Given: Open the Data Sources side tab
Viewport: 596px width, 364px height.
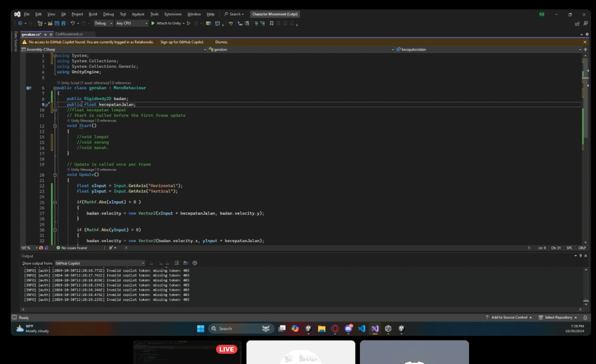Looking at the screenshot, I should pos(16,42).
